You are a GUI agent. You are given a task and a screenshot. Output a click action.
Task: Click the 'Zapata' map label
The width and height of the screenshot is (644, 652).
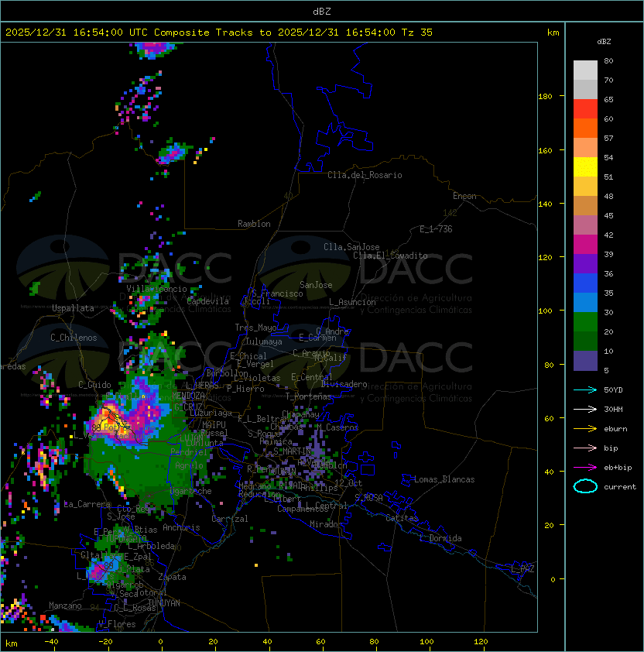coord(172,577)
